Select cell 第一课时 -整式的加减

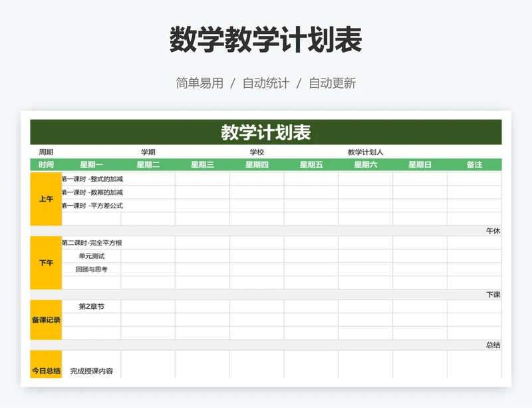point(92,179)
